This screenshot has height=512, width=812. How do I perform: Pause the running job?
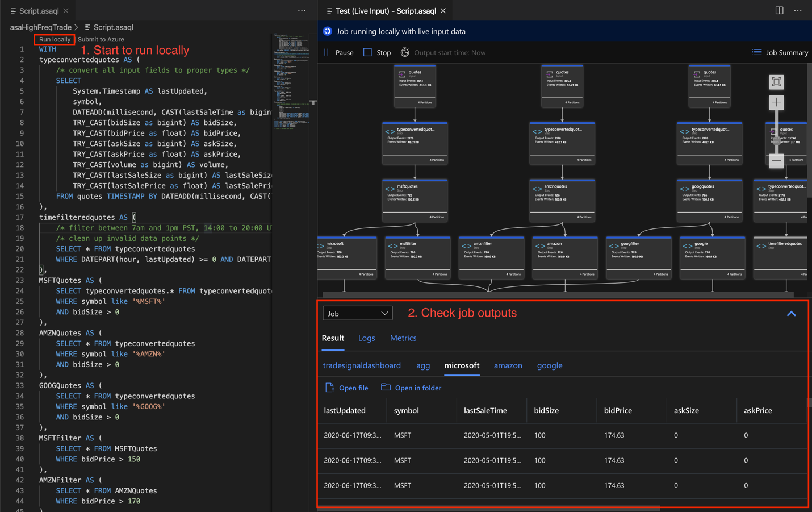click(338, 52)
